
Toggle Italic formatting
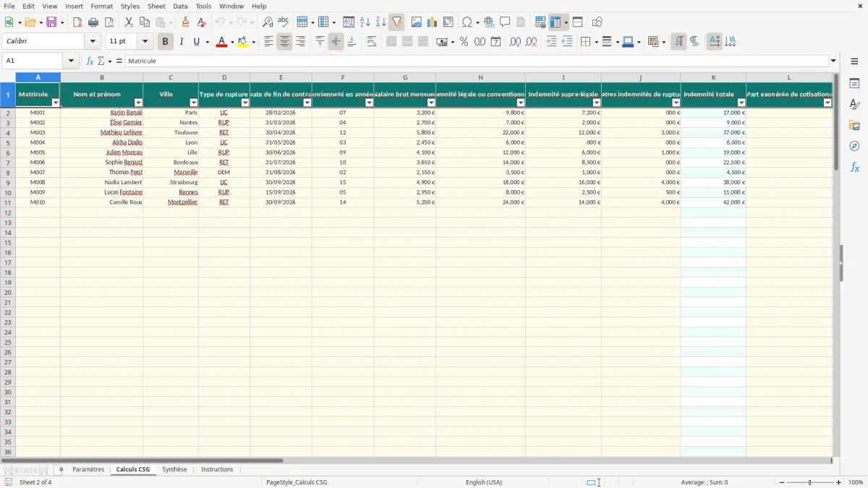click(x=182, y=42)
